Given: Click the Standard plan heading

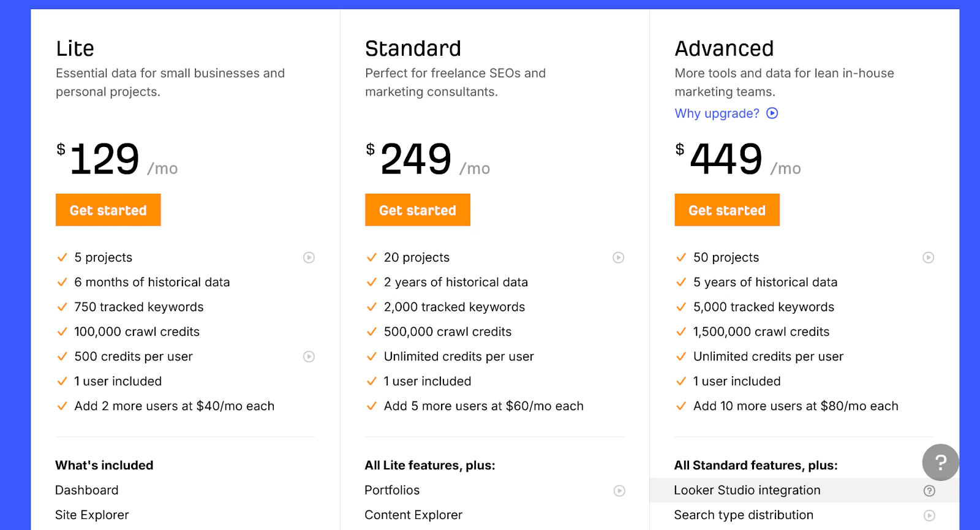Looking at the screenshot, I should pyautogui.click(x=413, y=48).
